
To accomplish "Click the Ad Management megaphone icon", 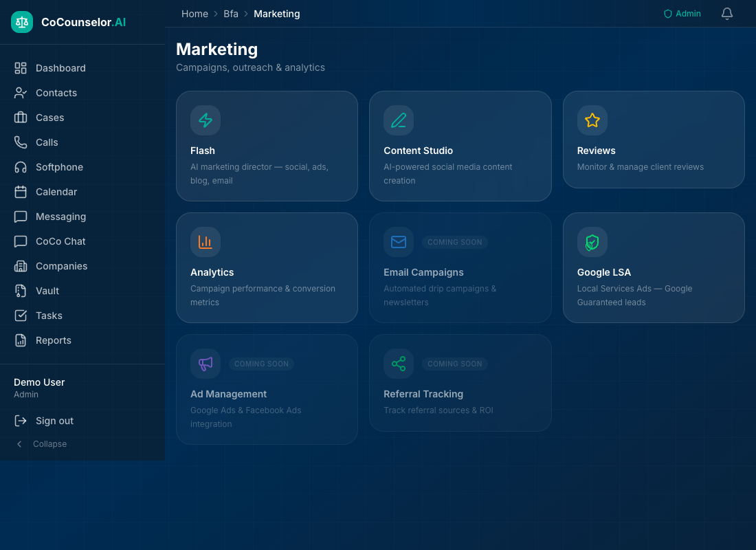I will pos(205,363).
